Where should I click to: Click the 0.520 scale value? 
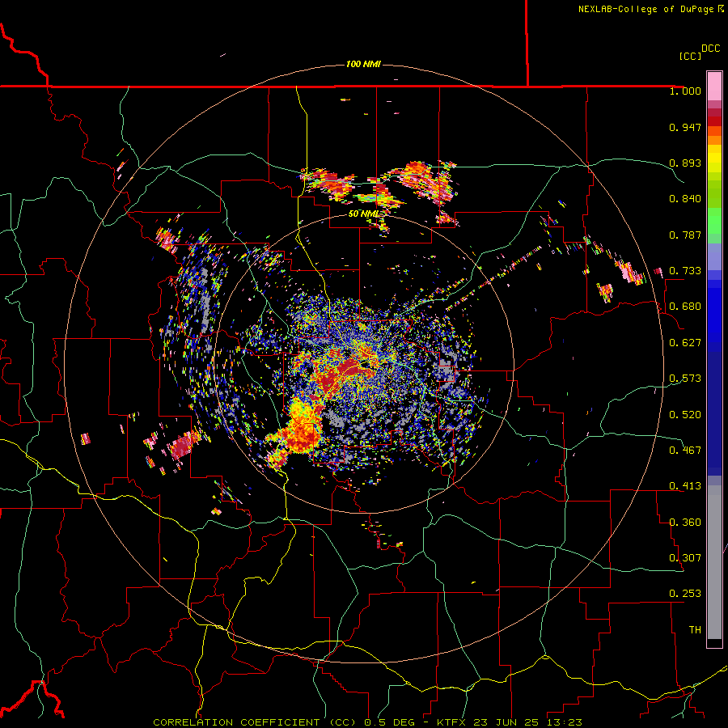point(685,415)
